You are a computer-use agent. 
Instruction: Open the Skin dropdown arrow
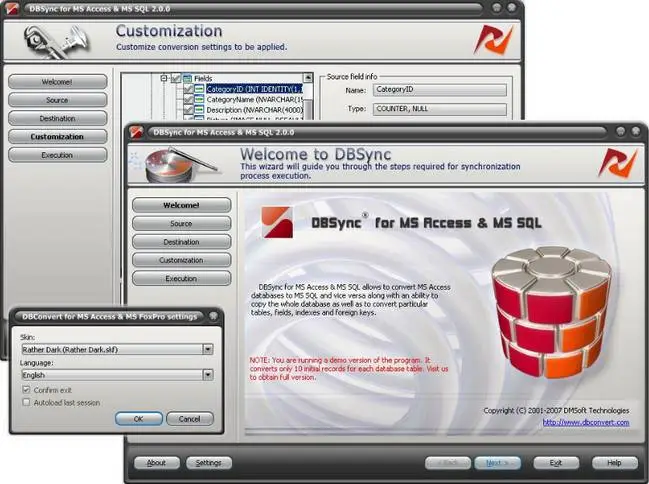pos(208,349)
